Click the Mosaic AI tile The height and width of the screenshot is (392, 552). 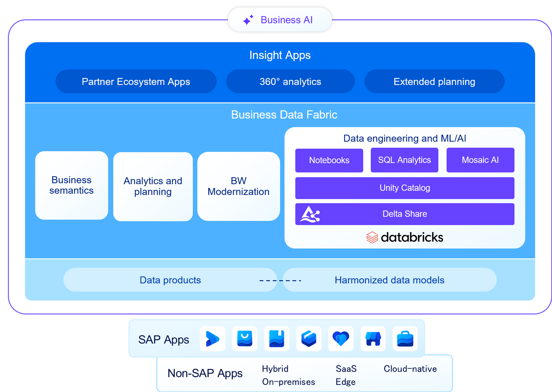click(x=480, y=160)
